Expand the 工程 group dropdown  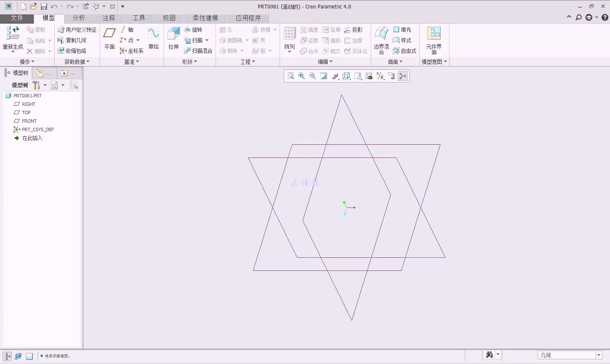pyautogui.click(x=248, y=61)
